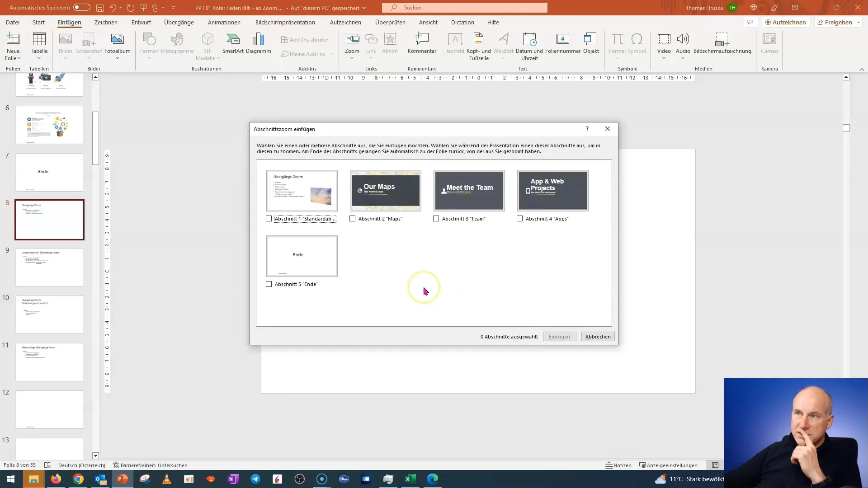Click the Einfügen button in dialog
868x488 pixels.
[559, 337]
